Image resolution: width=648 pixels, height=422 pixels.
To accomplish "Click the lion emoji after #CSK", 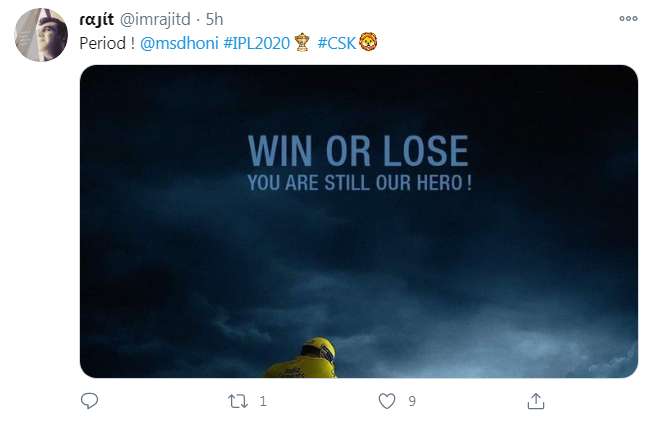I will point(368,42).
